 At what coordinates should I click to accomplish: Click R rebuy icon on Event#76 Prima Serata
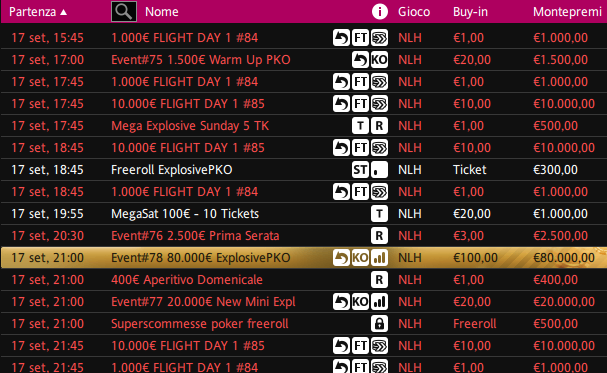(379, 236)
